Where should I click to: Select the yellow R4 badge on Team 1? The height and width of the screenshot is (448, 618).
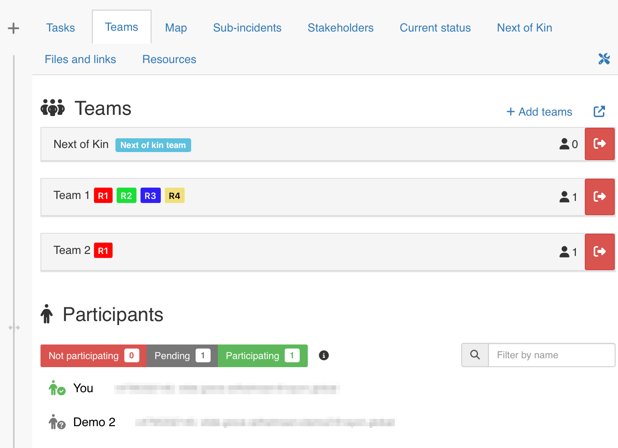(x=174, y=196)
